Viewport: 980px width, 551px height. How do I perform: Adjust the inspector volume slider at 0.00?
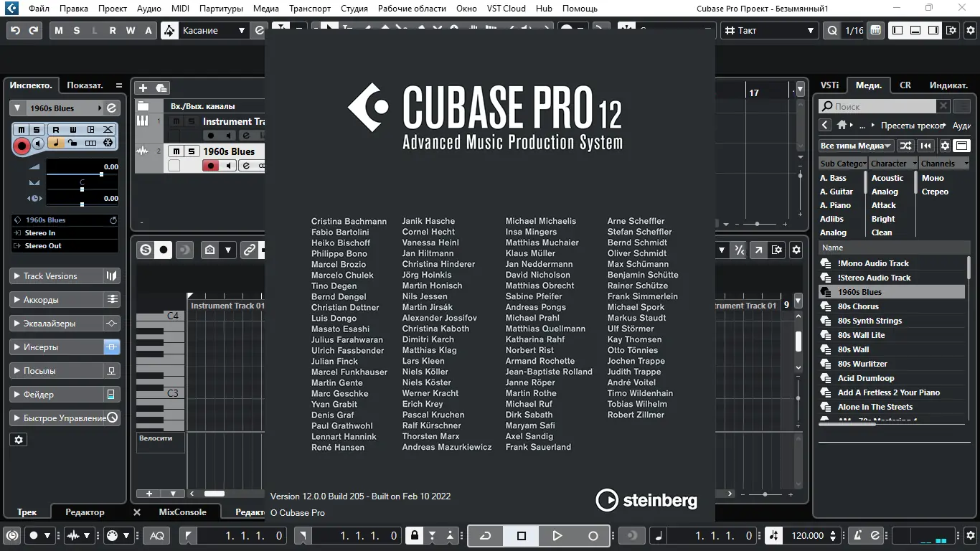click(x=82, y=174)
